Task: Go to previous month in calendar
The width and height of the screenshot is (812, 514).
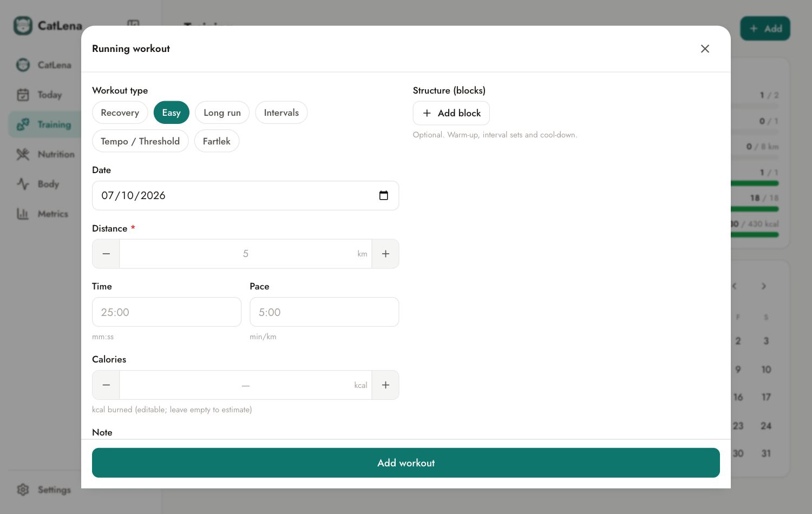Action: [x=735, y=286]
